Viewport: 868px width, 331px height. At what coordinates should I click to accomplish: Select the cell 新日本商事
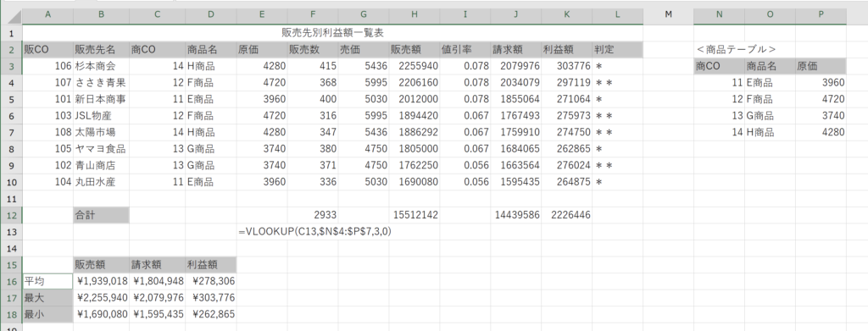(x=102, y=99)
